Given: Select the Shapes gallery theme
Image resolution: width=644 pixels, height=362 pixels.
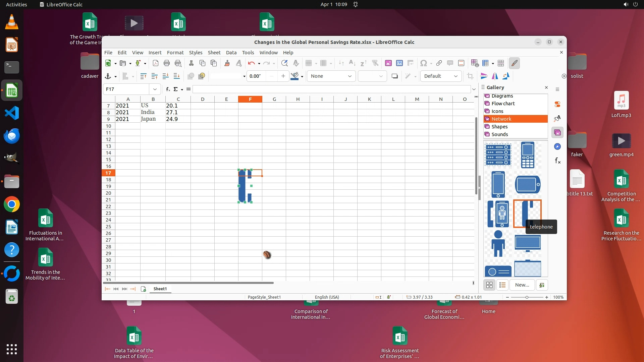Looking at the screenshot, I should tap(499, 127).
